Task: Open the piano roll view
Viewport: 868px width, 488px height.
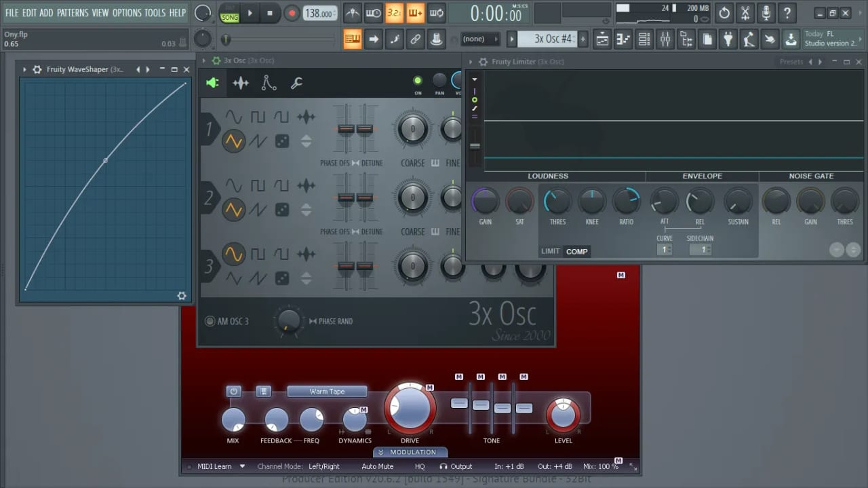Action: click(623, 39)
